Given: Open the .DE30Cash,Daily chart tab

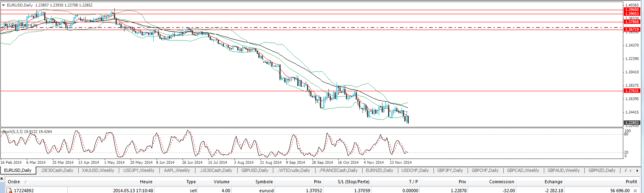Looking at the screenshot, I should click(x=57, y=170).
